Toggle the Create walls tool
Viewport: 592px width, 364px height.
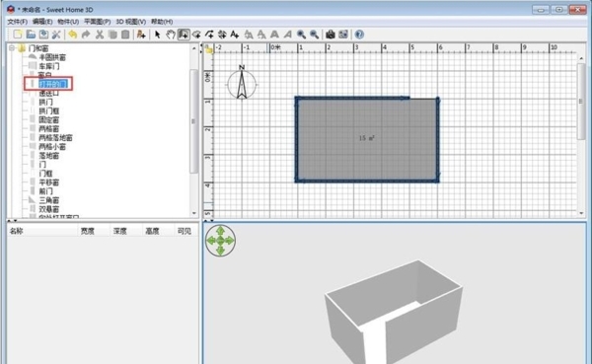click(184, 35)
